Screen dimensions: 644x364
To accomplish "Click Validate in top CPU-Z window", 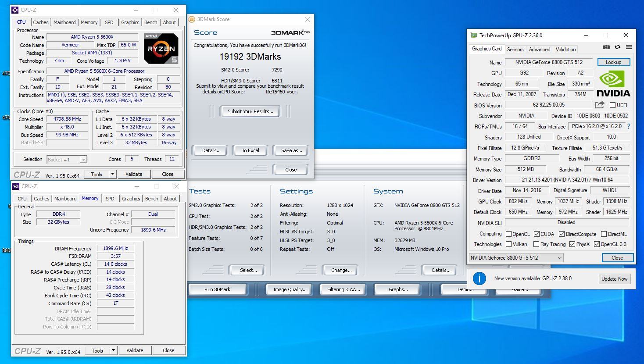I will [134, 174].
